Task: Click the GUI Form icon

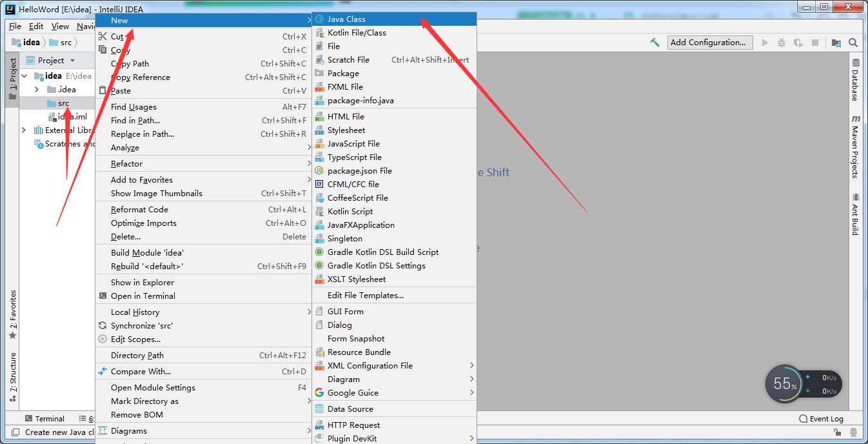Action: (x=319, y=311)
